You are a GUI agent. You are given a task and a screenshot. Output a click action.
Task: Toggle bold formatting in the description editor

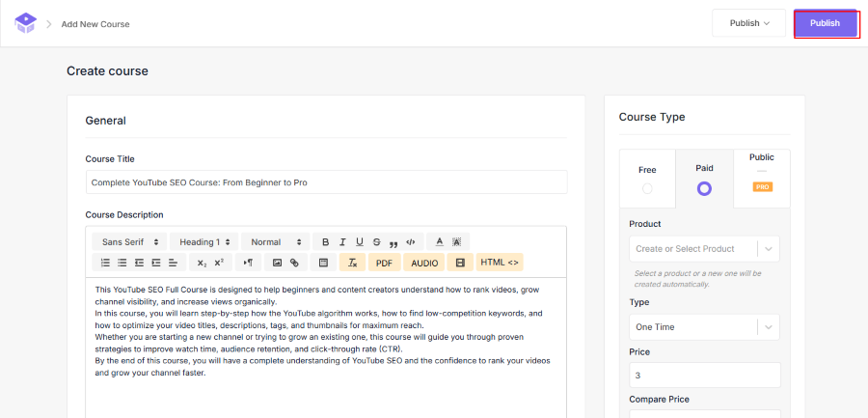[326, 242]
